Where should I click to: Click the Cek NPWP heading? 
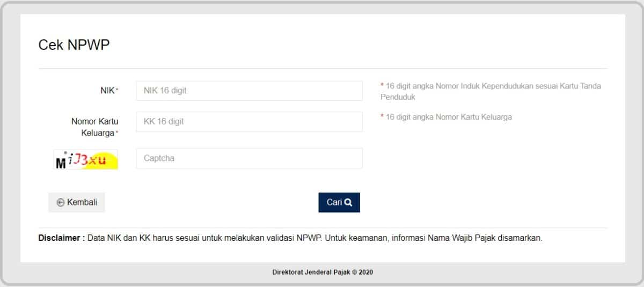(x=74, y=45)
